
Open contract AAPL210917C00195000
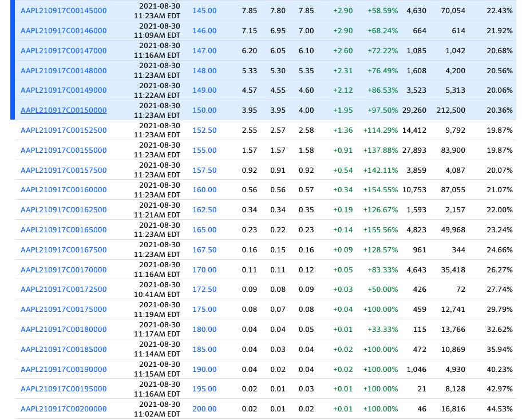tap(64, 389)
